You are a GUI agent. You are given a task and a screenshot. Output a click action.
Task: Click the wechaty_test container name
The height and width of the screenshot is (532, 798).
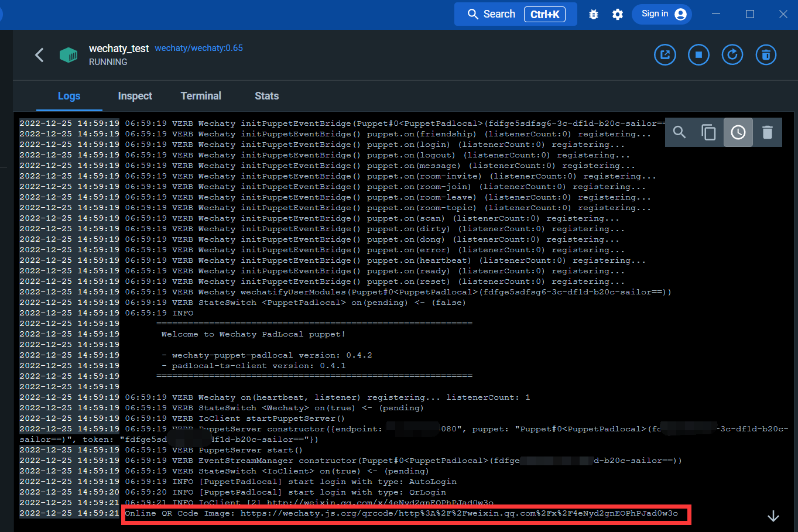(x=119, y=49)
